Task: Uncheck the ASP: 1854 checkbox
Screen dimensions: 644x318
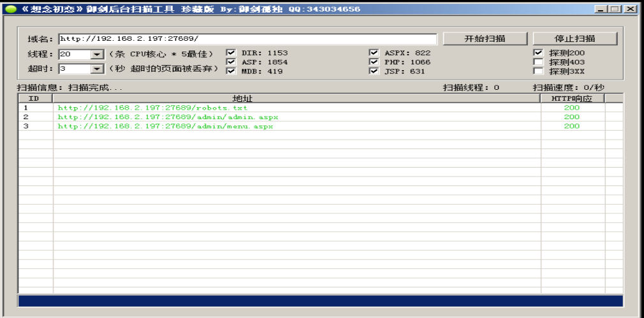Action: pos(231,62)
